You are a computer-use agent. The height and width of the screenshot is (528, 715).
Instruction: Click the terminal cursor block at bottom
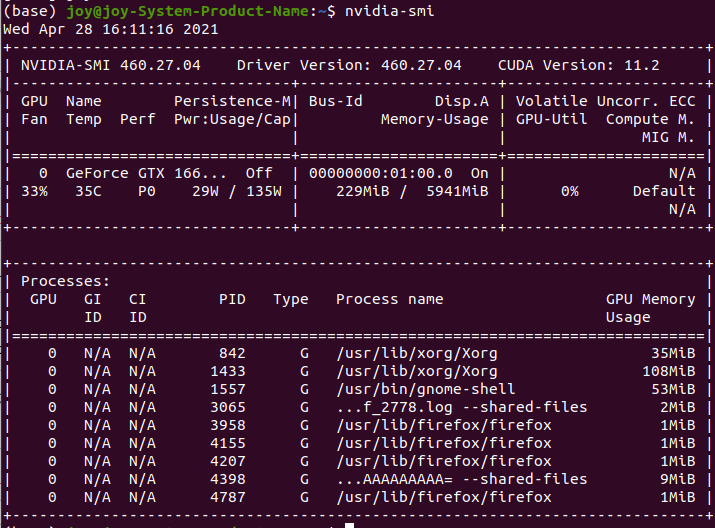click(x=349, y=525)
